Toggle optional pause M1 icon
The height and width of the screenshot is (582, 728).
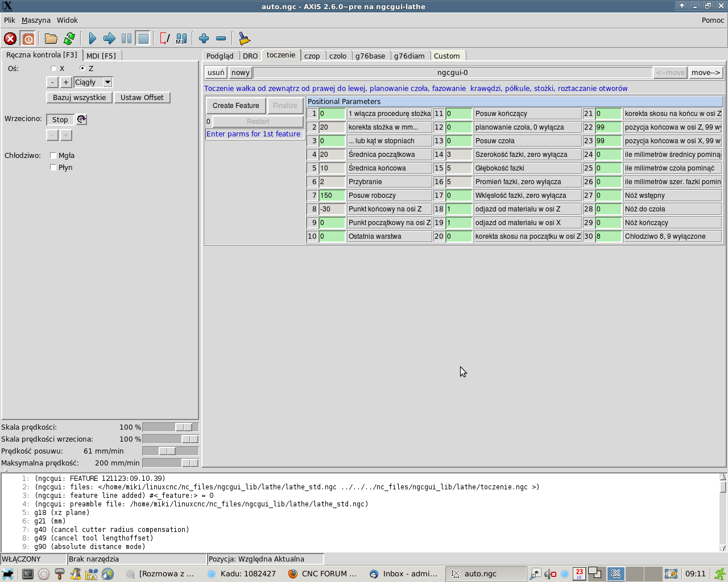[x=181, y=39]
